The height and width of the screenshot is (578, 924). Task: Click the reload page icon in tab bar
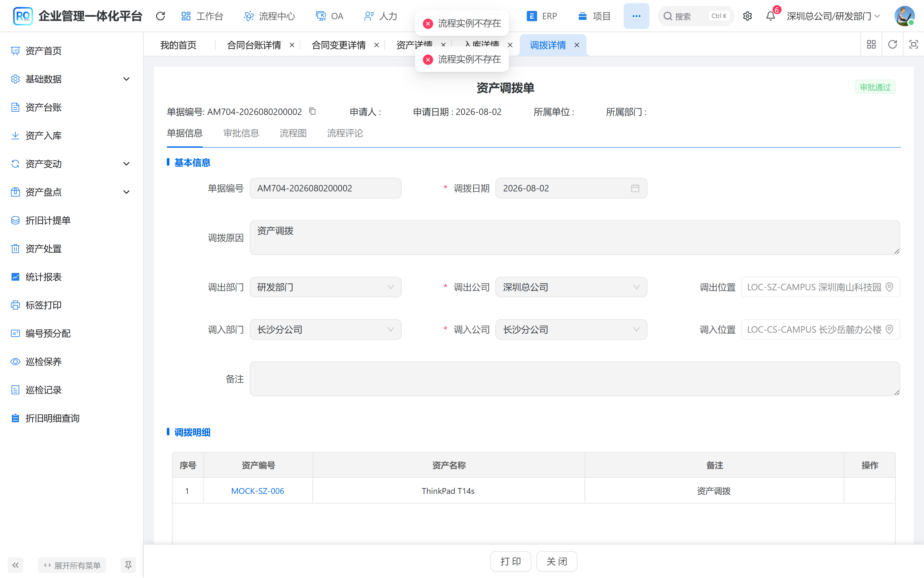tap(892, 45)
